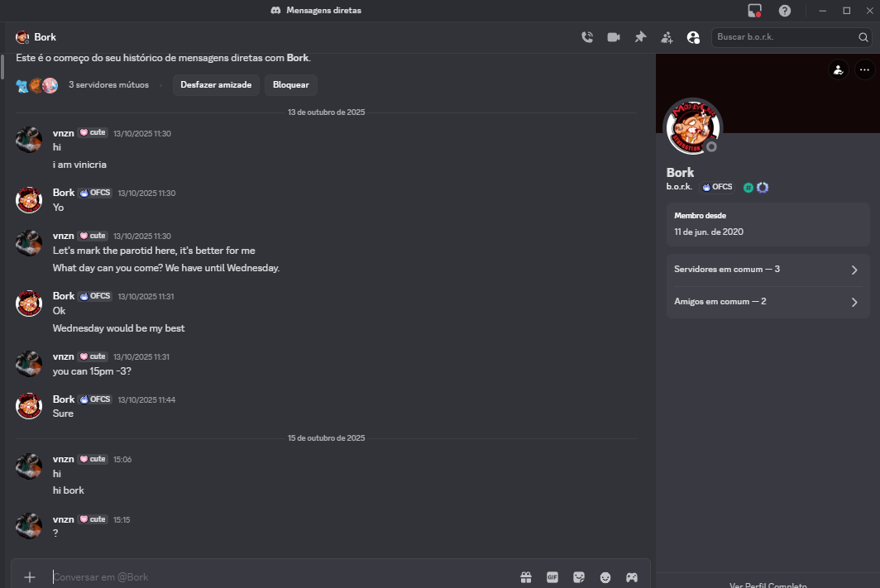The width and height of the screenshot is (880, 588).
Task: Click Bork's large profile avatar
Action: tap(692, 127)
